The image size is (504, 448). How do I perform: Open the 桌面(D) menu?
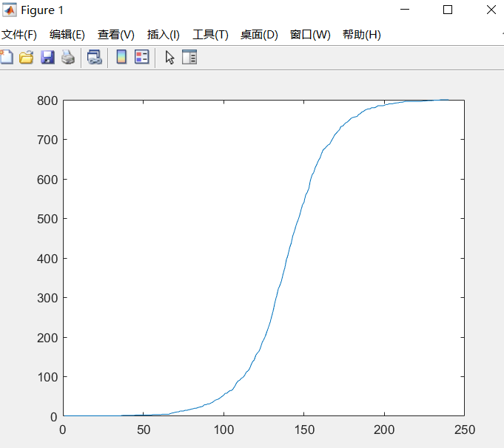(259, 34)
